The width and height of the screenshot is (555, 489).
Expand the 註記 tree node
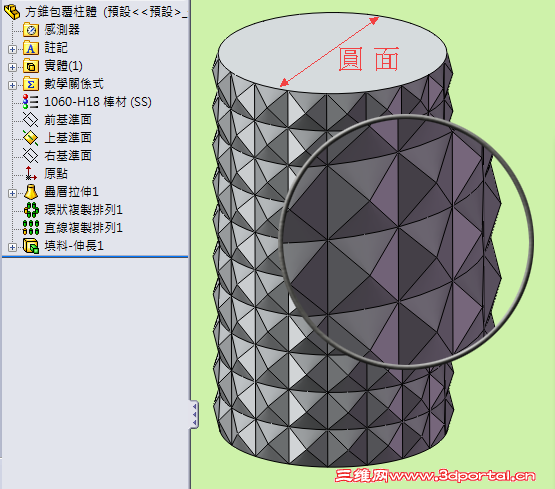(x=12, y=49)
